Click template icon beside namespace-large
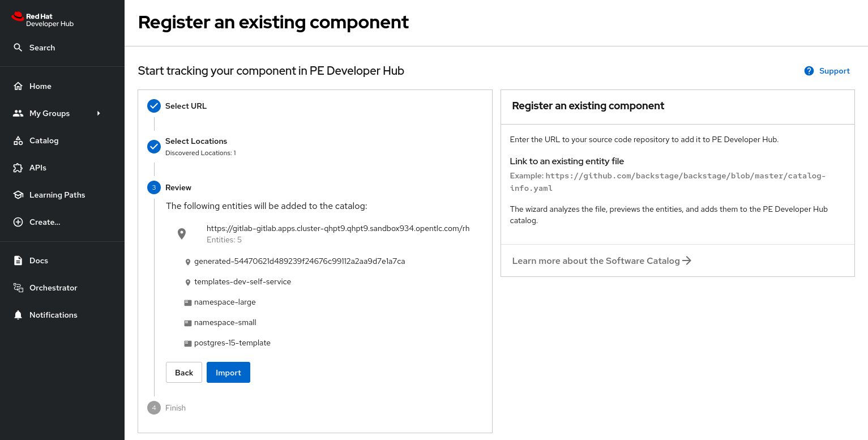 pos(188,303)
